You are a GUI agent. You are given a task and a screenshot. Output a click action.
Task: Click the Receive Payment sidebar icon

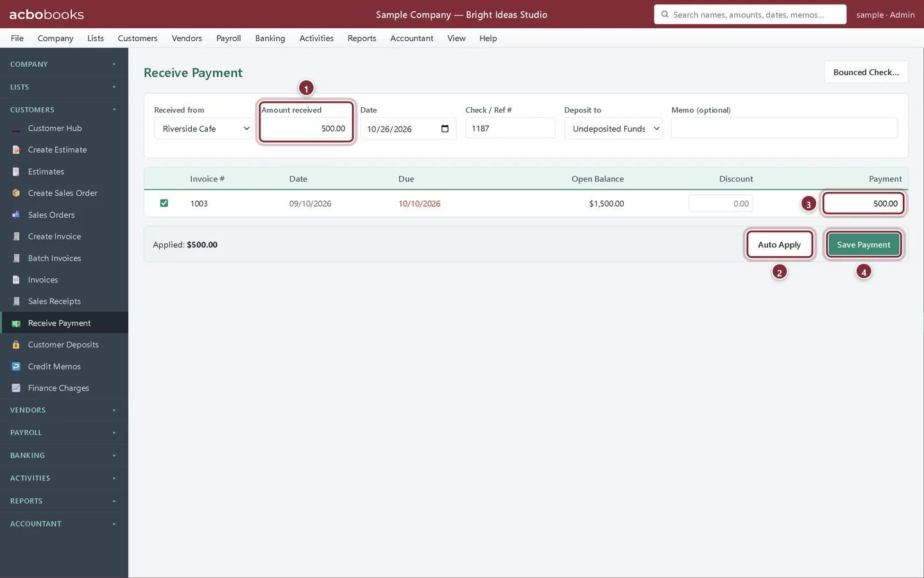(16, 323)
